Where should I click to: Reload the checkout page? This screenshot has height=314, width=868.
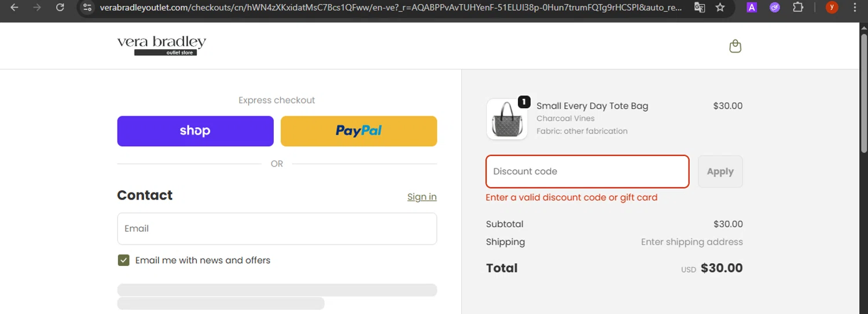point(60,8)
